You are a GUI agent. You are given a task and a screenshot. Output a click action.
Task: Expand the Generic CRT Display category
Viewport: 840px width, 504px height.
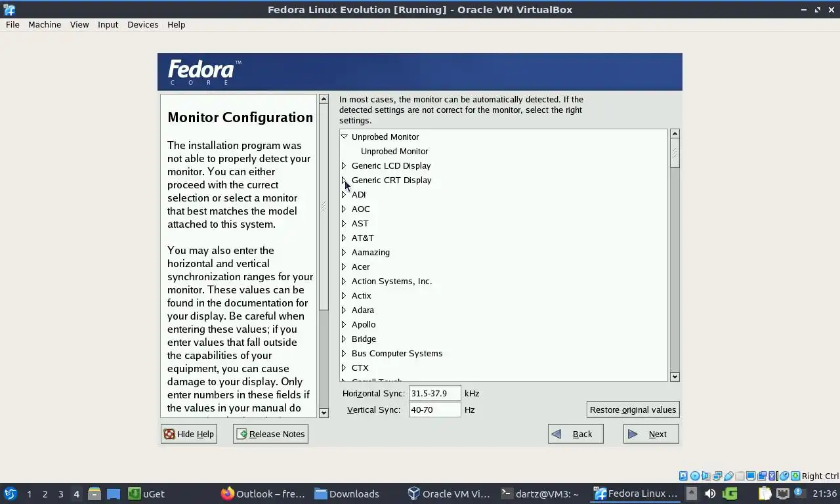coord(344,180)
